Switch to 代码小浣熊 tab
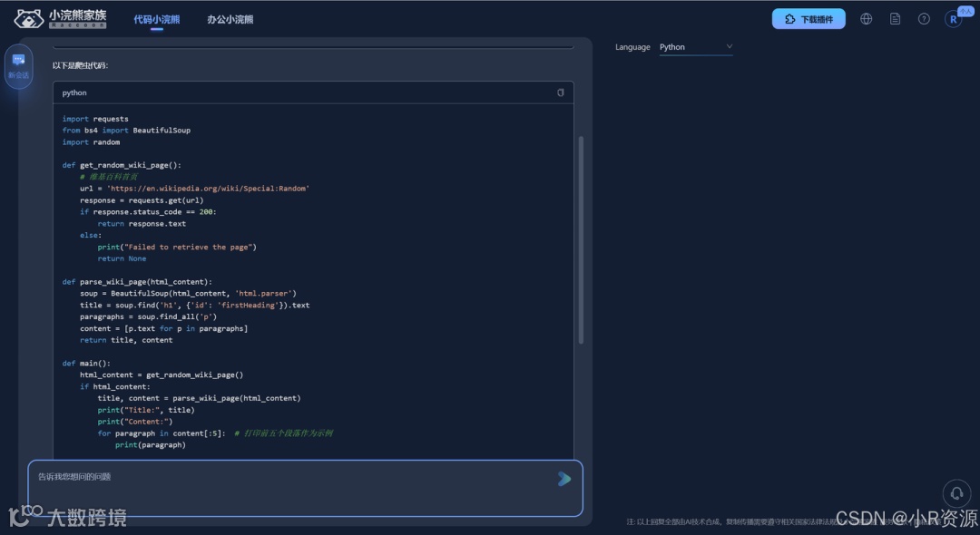Image resolution: width=980 pixels, height=535 pixels. tap(156, 19)
